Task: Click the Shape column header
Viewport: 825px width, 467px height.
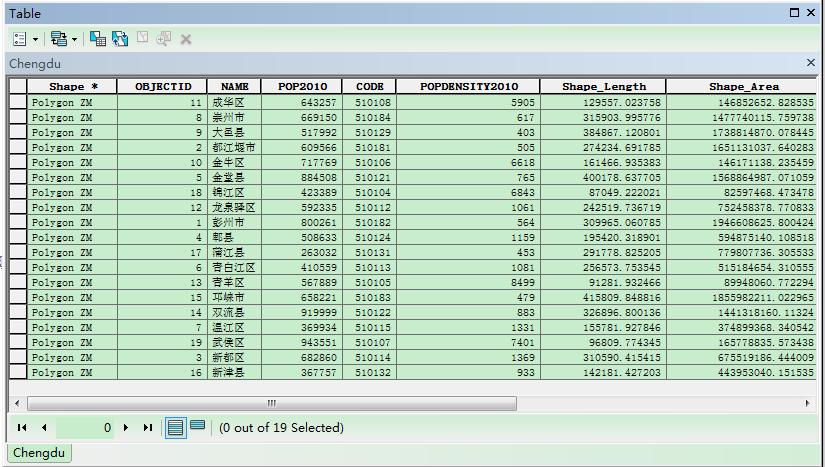Action: point(72,86)
